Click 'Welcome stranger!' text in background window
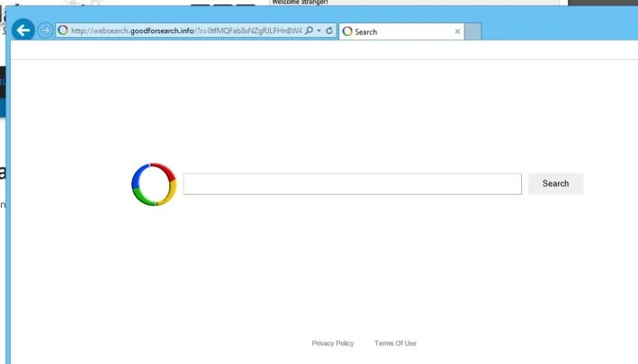 (x=300, y=2)
